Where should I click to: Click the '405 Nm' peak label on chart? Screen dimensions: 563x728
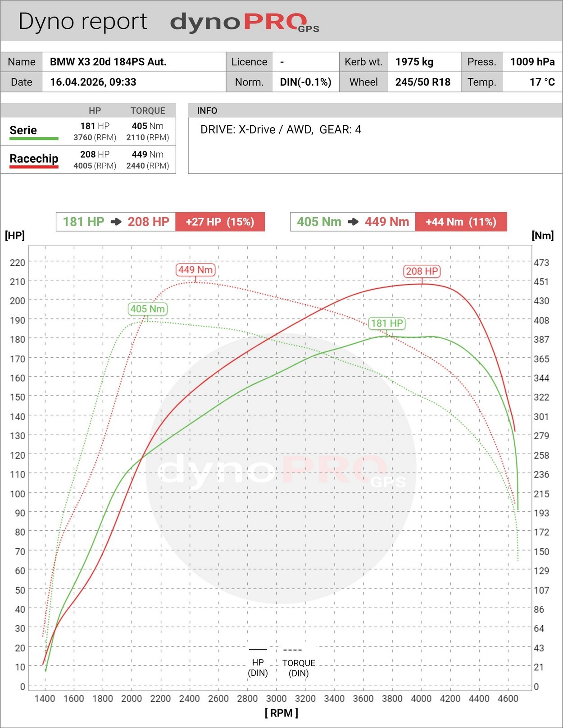[x=148, y=309]
